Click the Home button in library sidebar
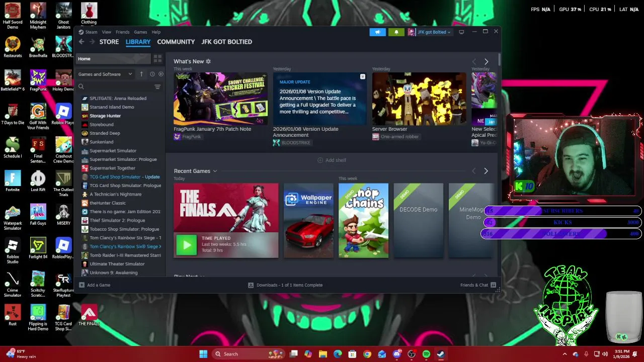Screen dimensions: 644x362 click(113, 59)
